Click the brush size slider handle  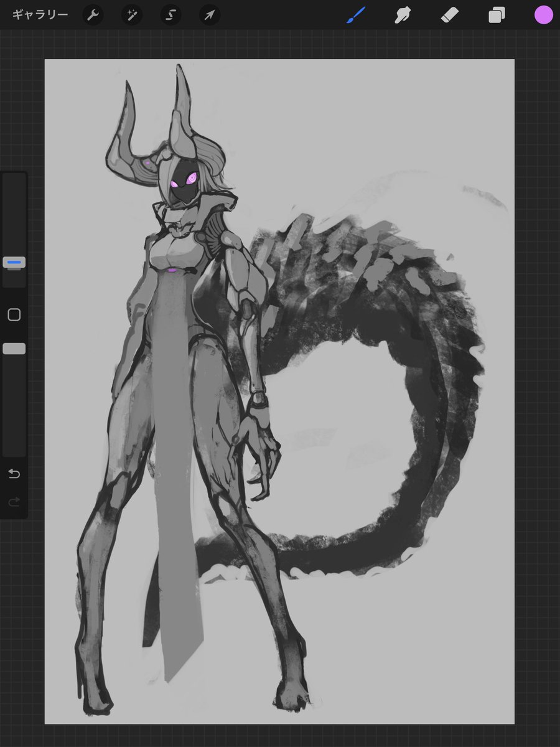(14, 263)
